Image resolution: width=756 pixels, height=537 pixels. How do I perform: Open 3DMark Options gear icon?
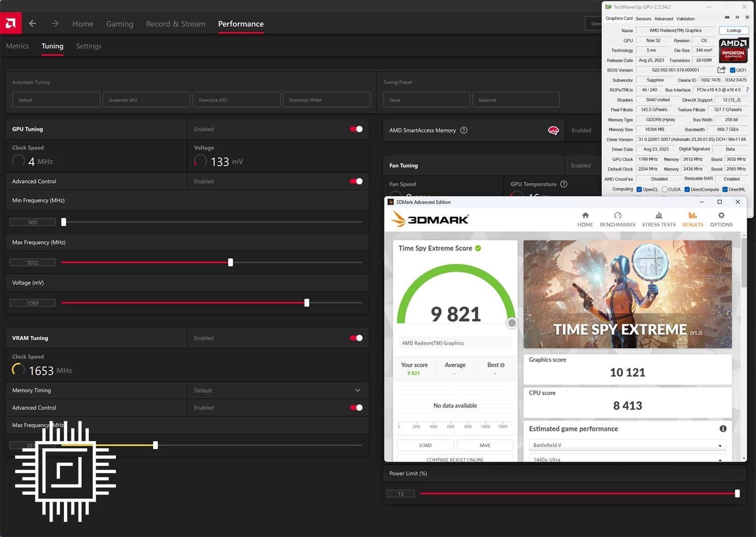pyautogui.click(x=721, y=216)
